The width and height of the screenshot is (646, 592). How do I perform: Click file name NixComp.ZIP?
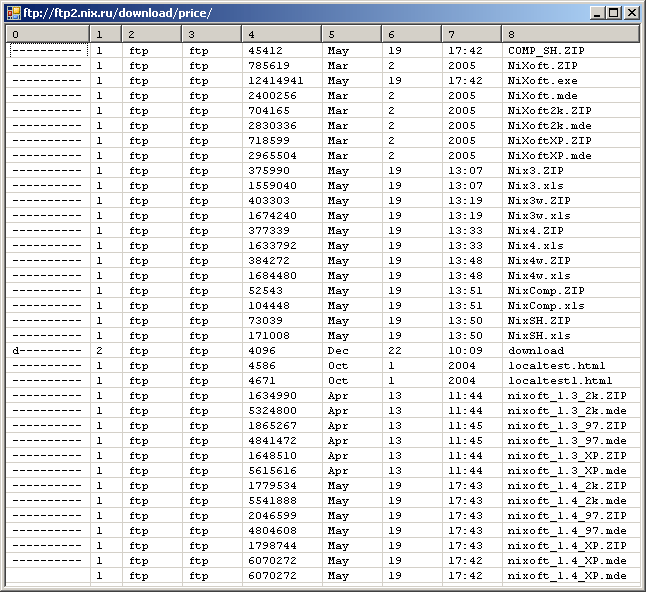[546, 291]
